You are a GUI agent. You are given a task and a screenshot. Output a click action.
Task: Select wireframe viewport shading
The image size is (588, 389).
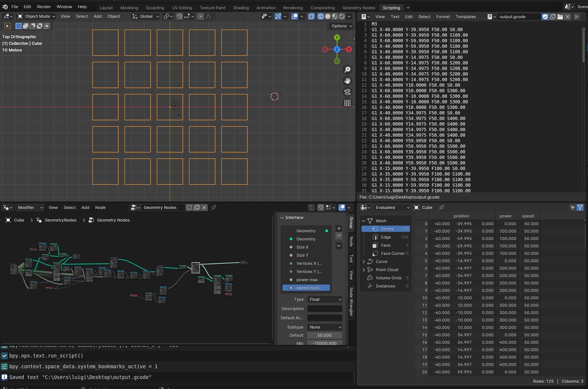point(321,16)
